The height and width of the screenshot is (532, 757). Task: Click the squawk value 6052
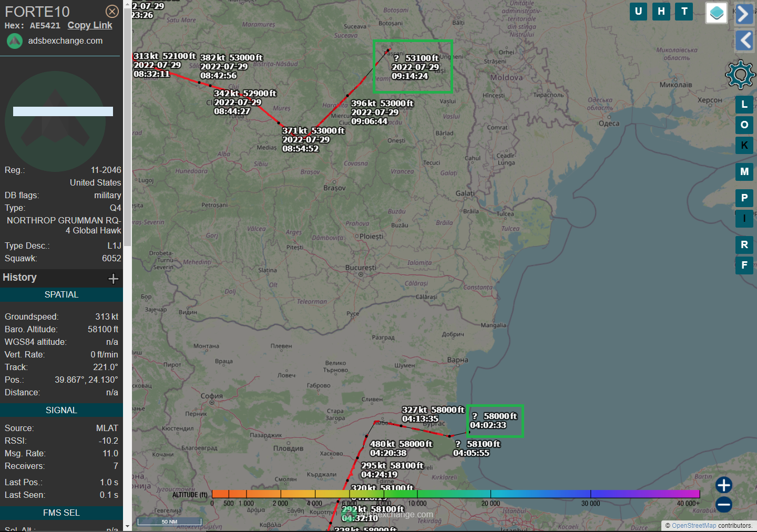click(x=111, y=259)
